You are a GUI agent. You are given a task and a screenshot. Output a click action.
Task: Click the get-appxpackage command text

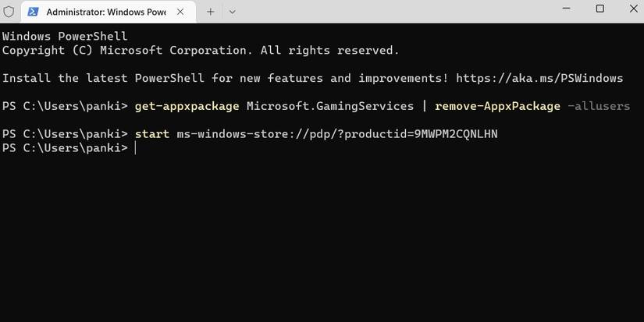[187, 106]
